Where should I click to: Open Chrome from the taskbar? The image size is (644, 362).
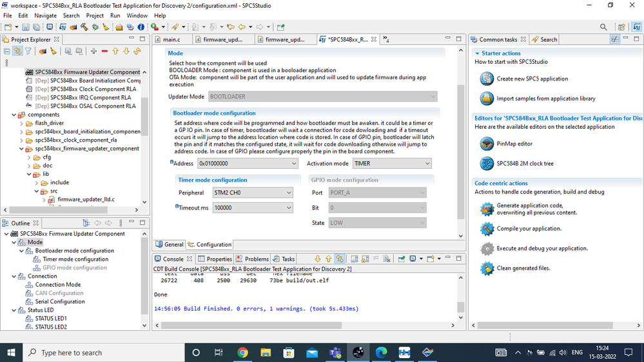coord(243,352)
